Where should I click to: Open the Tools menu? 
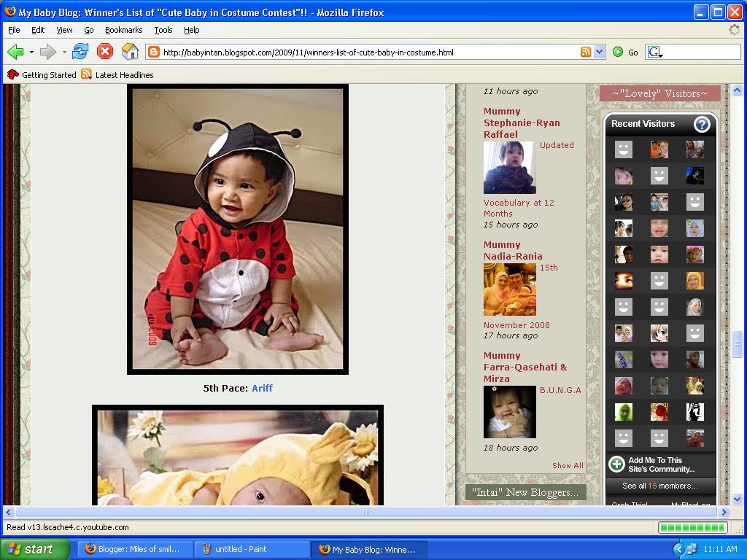coord(163,30)
